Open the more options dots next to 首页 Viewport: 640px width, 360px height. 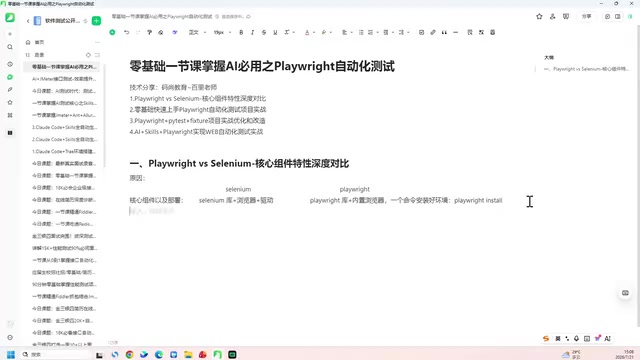(x=97, y=42)
